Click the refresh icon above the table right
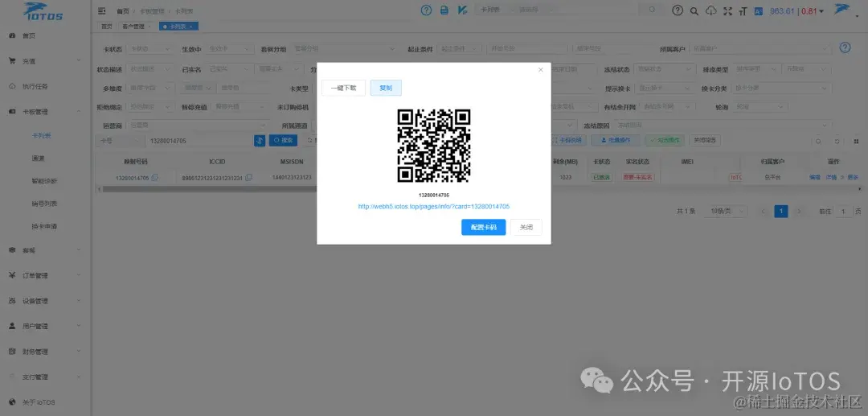868x416 pixels. (837, 141)
